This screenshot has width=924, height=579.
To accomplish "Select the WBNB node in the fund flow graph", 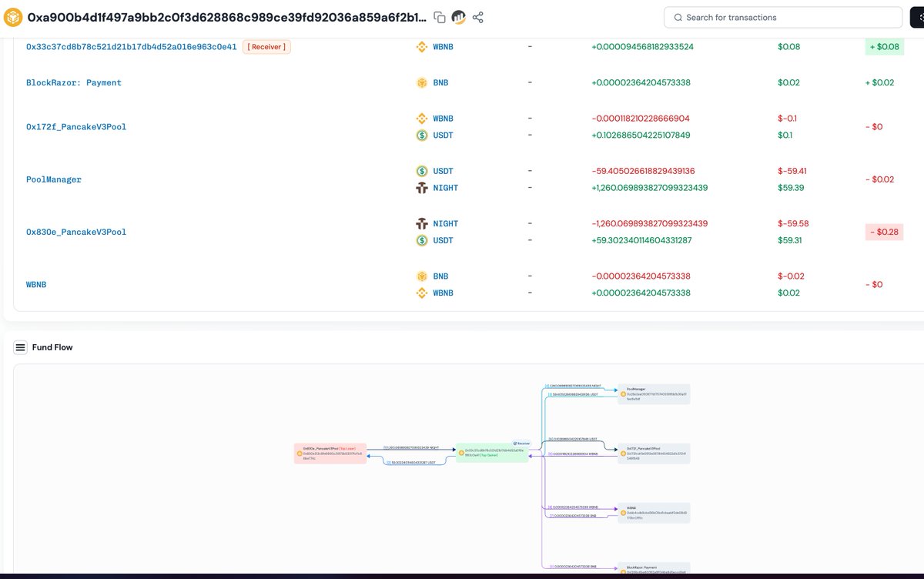I will [654, 513].
